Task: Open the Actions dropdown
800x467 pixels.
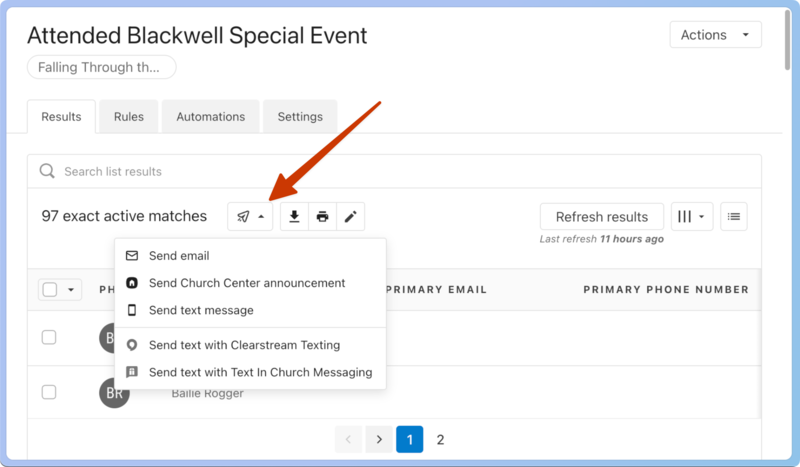Action: [x=715, y=35]
